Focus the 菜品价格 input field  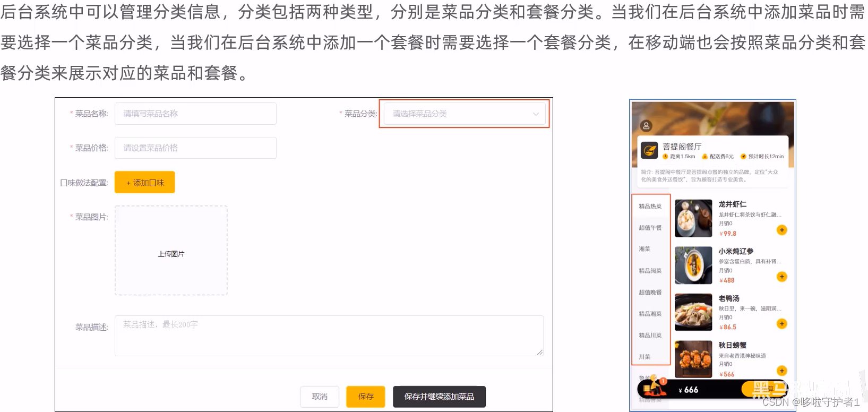[x=195, y=148]
